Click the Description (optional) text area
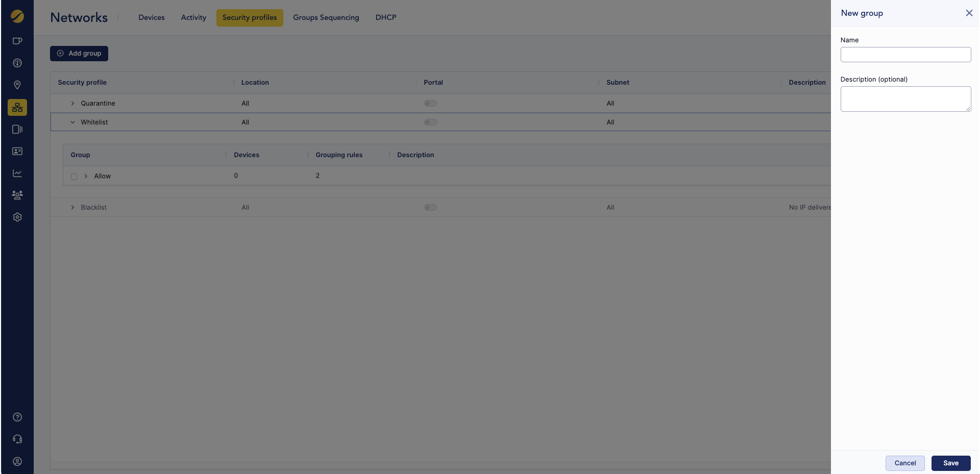 pos(905,99)
